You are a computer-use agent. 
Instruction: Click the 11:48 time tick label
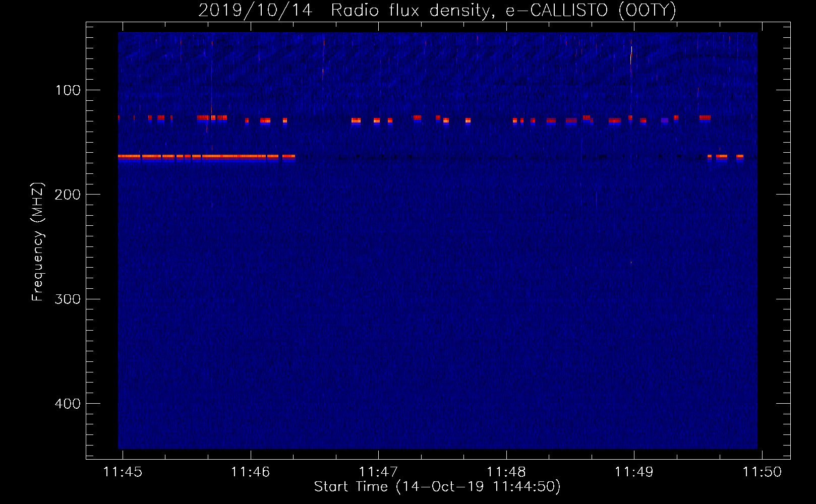[506, 472]
